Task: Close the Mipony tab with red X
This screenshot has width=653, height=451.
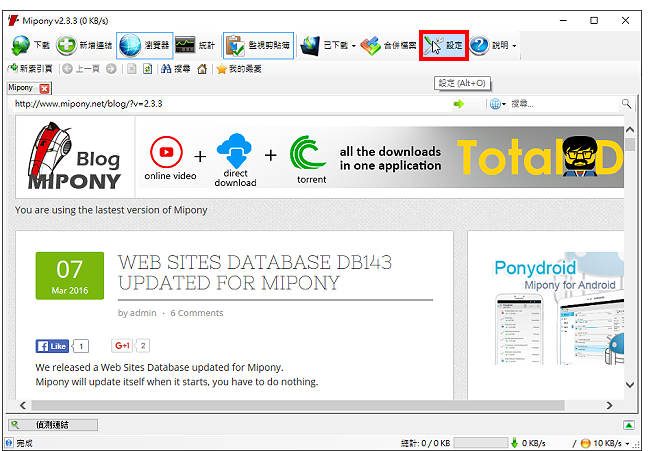Action: pos(45,88)
